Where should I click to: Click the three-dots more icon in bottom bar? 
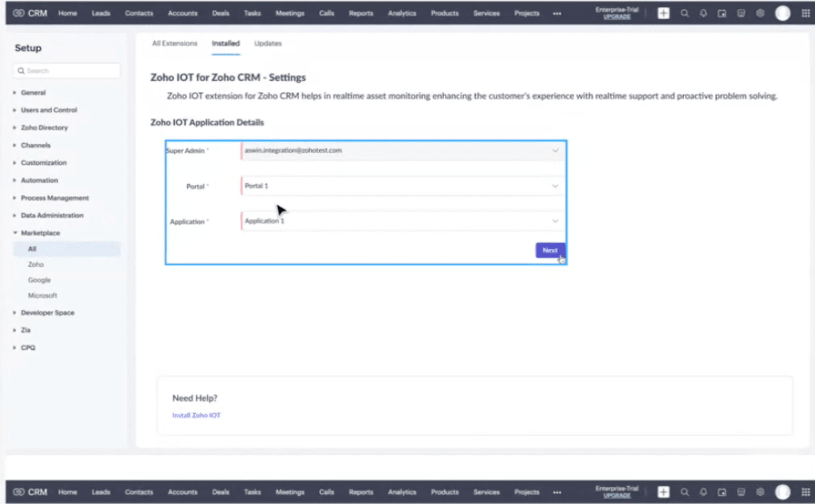[x=557, y=492]
